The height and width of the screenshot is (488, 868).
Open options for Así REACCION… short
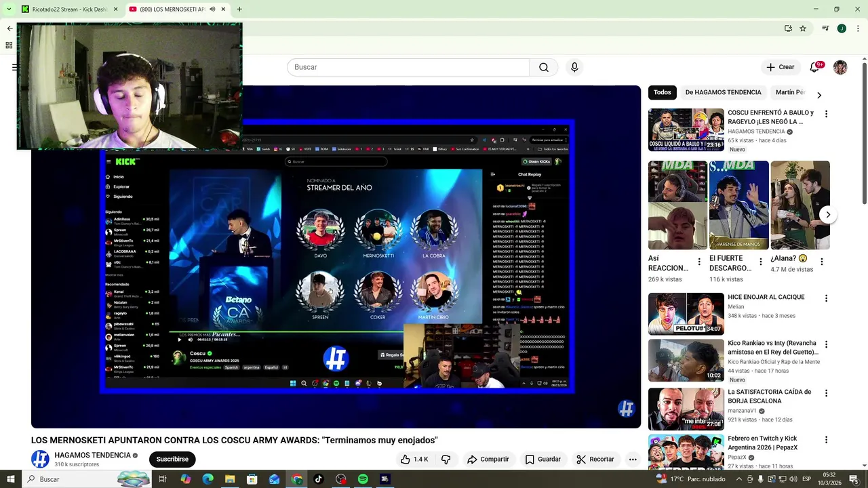coord(699,262)
